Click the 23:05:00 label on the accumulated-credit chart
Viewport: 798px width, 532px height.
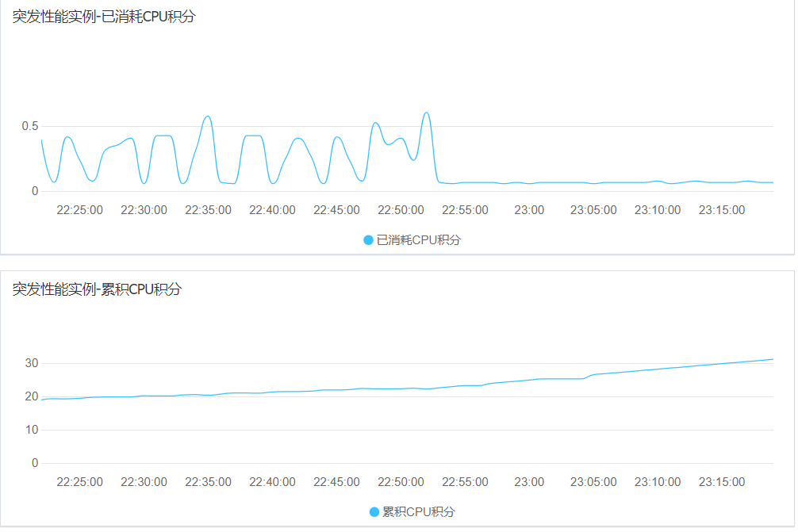coord(593,482)
